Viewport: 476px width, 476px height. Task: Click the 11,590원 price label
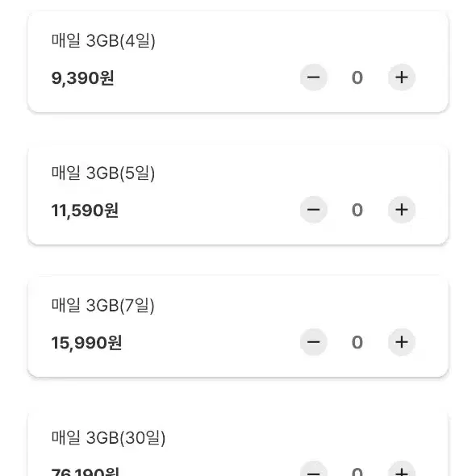pos(85,211)
